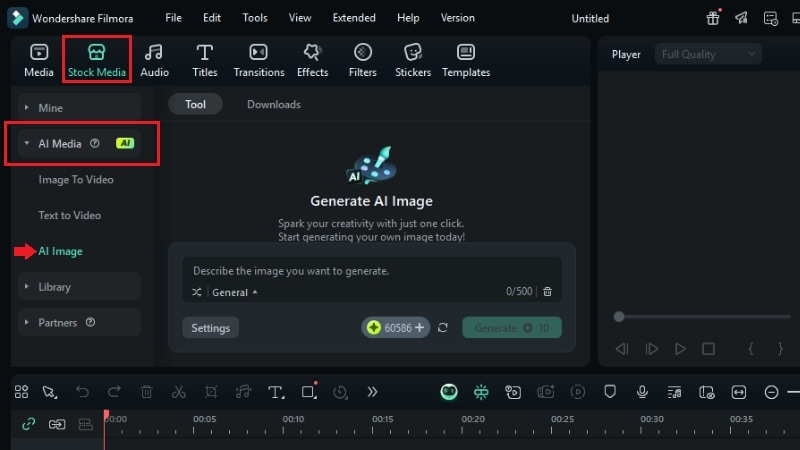Click the redo arrow in timeline toolbar
The width and height of the screenshot is (800, 450).
[x=114, y=392]
